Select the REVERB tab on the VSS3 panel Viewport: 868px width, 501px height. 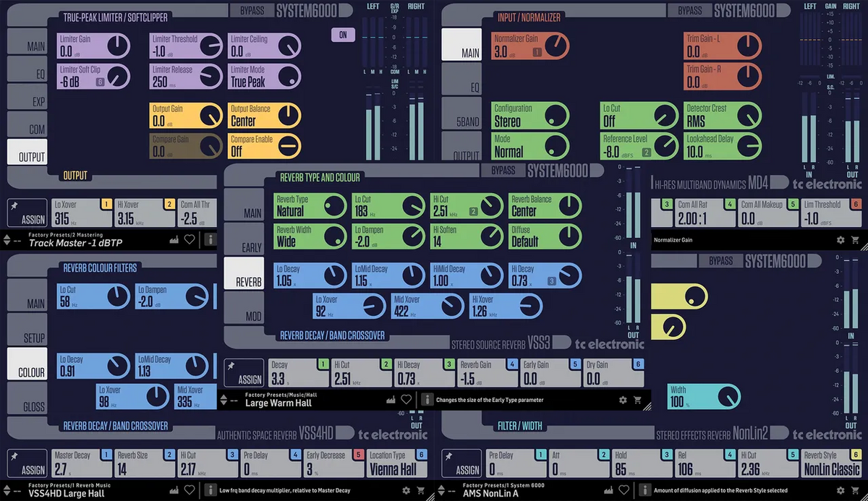(x=244, y=275)
